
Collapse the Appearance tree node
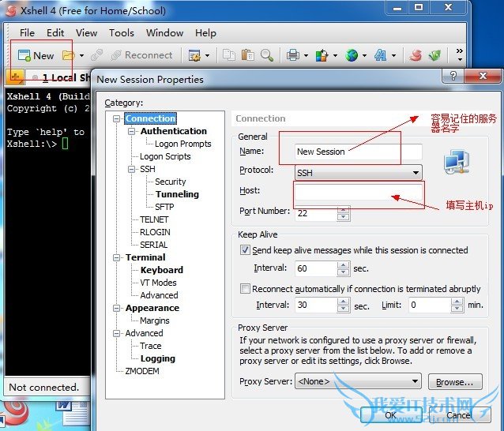(116, 309)
